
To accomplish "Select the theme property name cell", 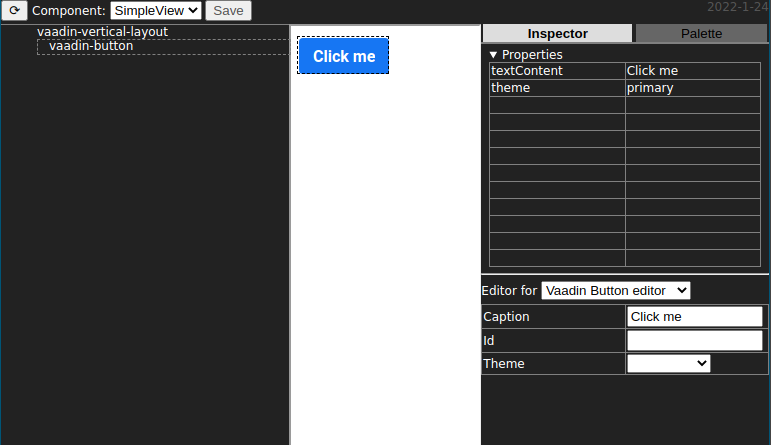I will [556, 88].
